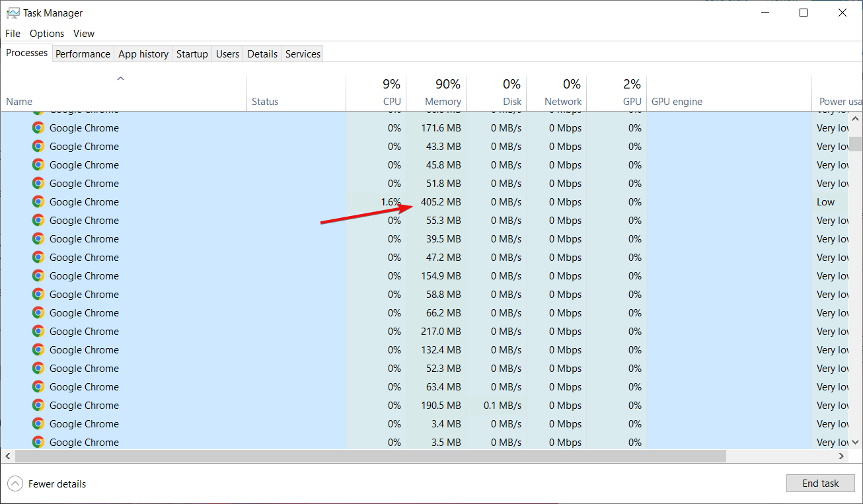
Task: Switch to the Services tab
Action: pos(303,54)
